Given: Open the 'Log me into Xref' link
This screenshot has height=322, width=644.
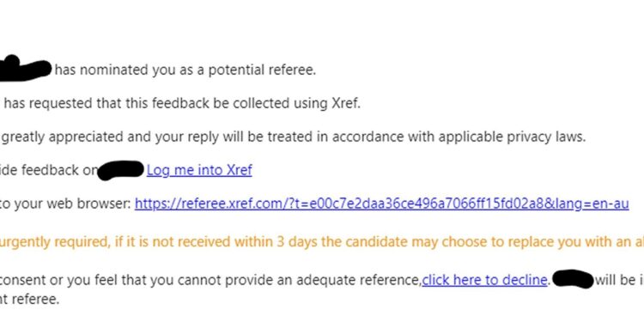Looking at the screenshot, I should [199, 170].
